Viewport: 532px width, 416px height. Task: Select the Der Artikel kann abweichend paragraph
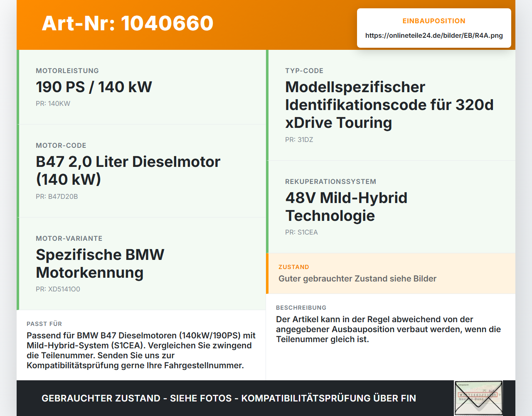coord(389,329)
